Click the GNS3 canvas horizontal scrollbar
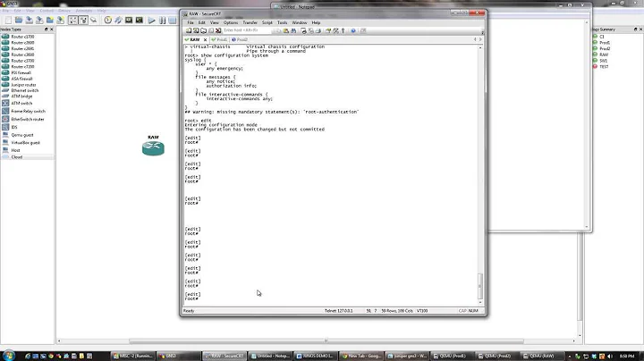The height and width of the screenshot is (361, 644). 326,341
